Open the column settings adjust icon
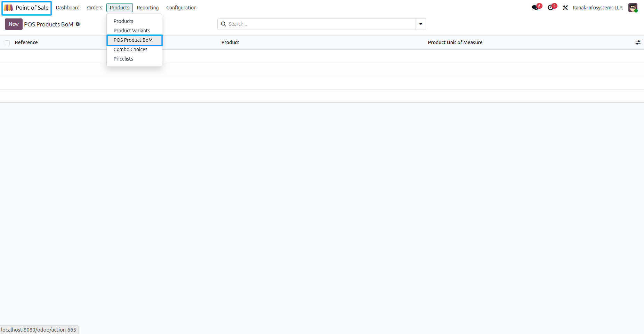Screen dimensions: 644x334 (x=638, y=42)
